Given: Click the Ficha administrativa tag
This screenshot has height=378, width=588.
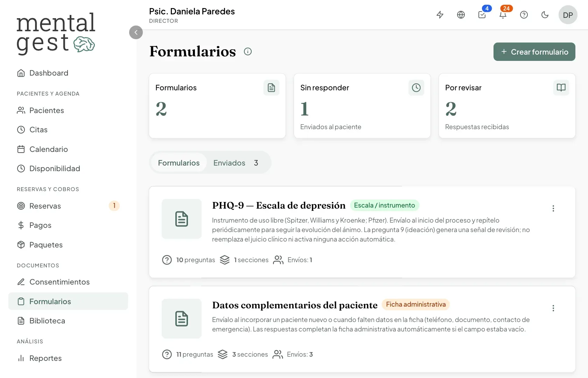Looking at the screenshot, I should [x=416, y=304].
